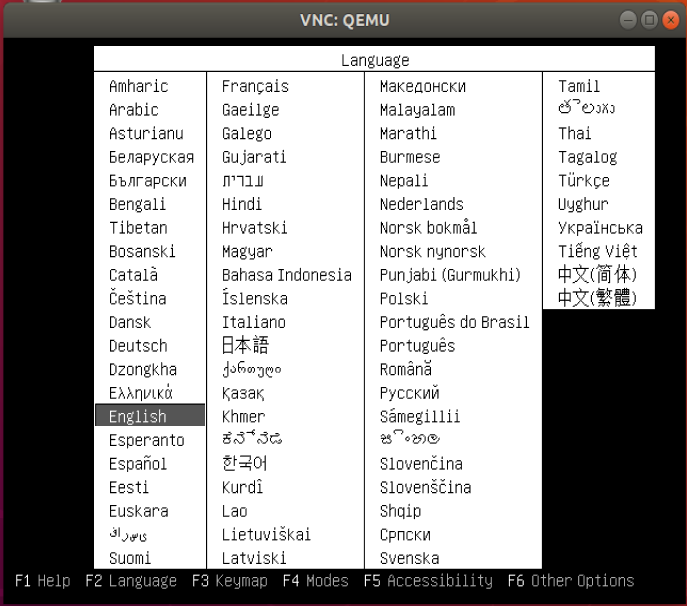
Task: Select Kurdî language
Action: point(242,487)
